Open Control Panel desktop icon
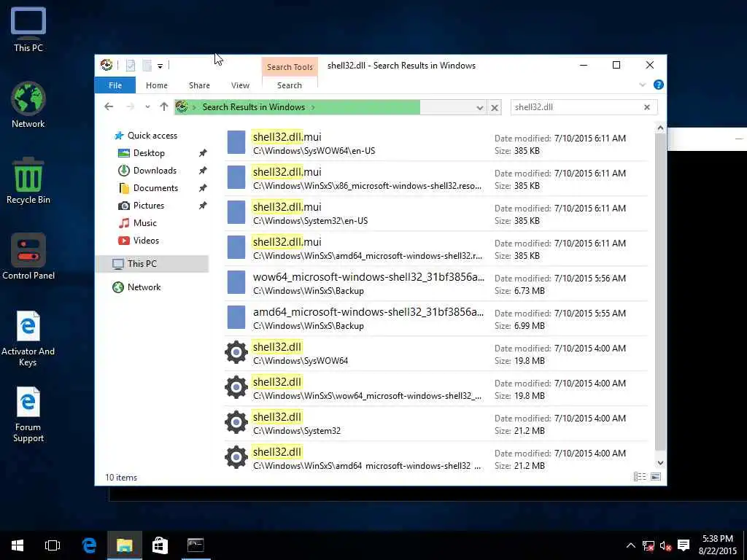Screen dimensions: 747x560 (28, 256)
